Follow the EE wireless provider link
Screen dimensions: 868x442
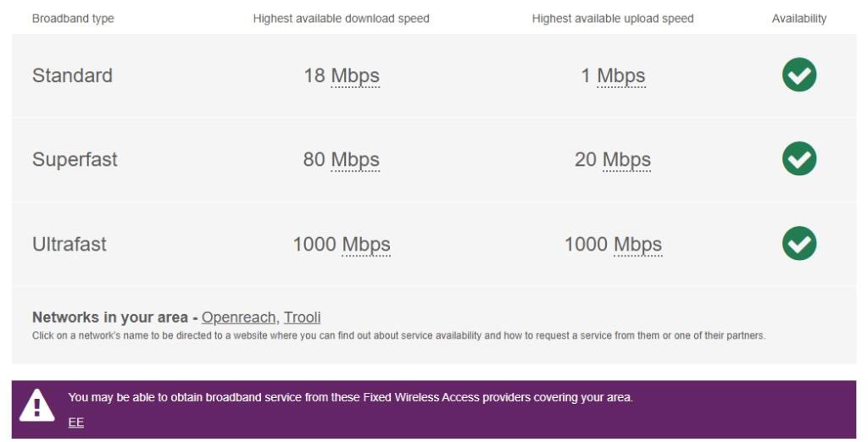coord(75,422)
